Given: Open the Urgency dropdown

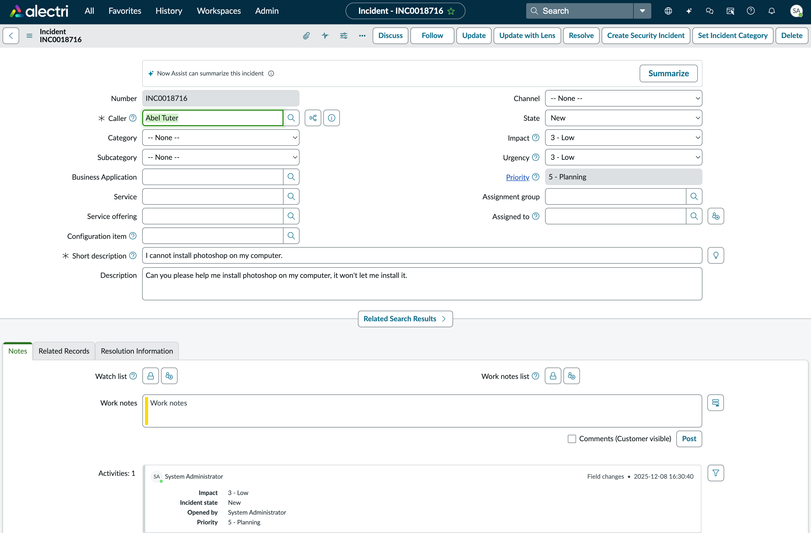Looking at the screenshot, I should pyautogui.click(x=623, y=157).
